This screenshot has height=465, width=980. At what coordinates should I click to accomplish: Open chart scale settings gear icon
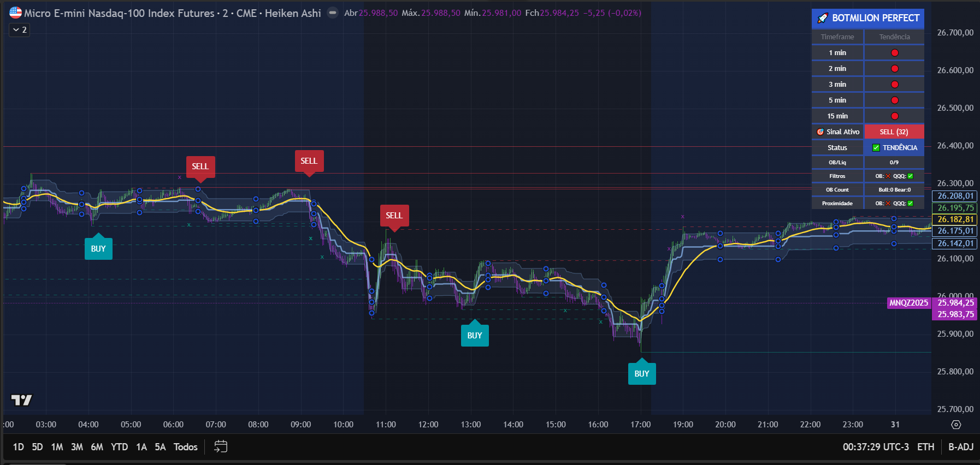click(x=955, y=425)
